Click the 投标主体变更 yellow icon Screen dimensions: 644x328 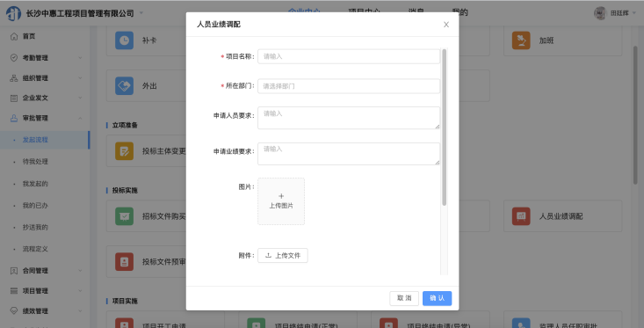(124, 151)
